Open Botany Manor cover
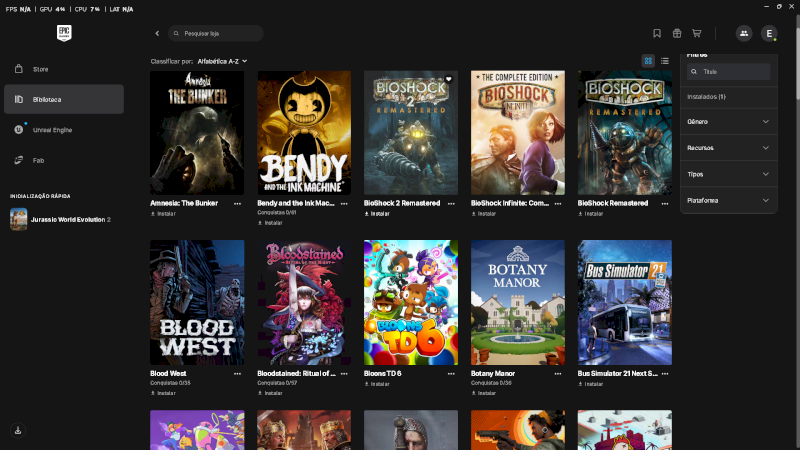This screenshot has height=450, width=800. coord(518,303)
